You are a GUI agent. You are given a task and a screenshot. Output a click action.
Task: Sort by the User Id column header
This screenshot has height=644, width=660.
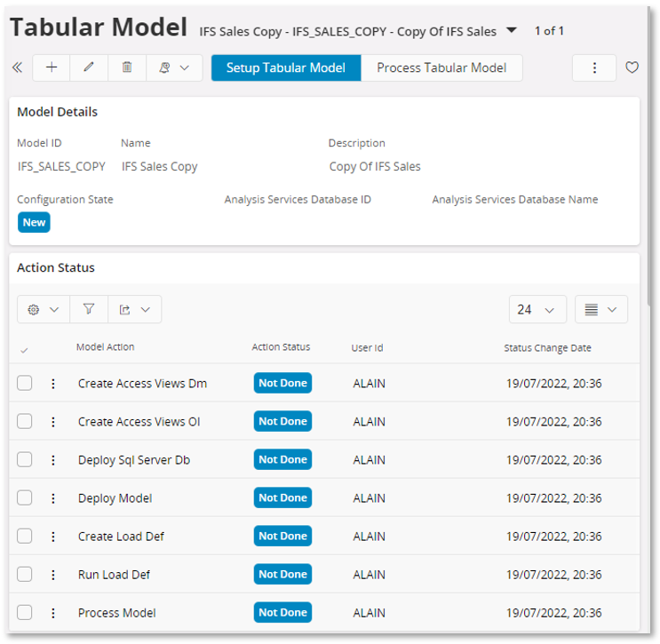[x=367, y=348]
